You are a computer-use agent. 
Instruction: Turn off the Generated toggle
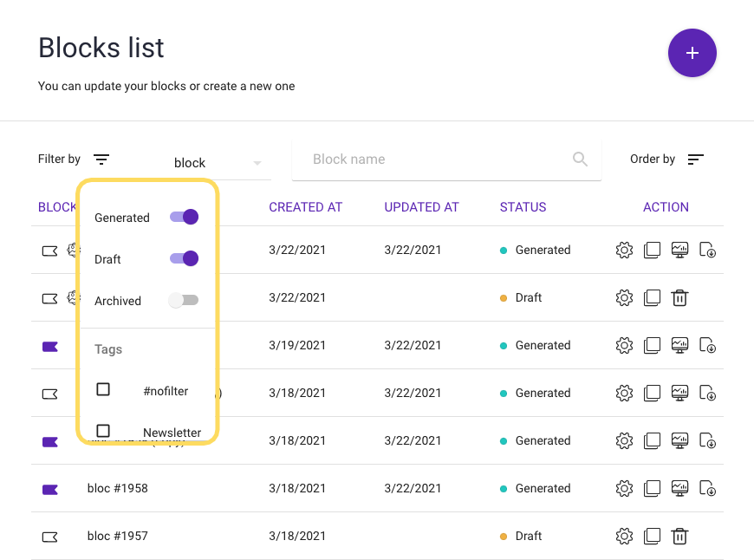(x=185, y=218)
